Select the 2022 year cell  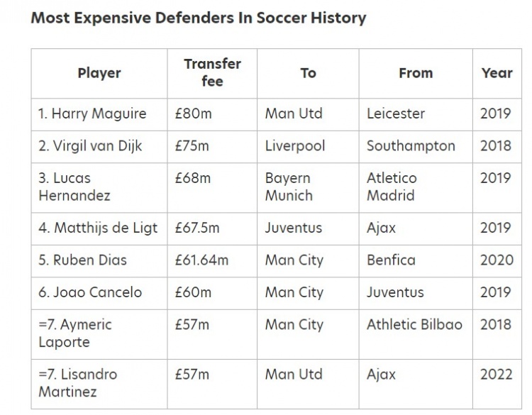pyautogui.click(x=497, y=373)
